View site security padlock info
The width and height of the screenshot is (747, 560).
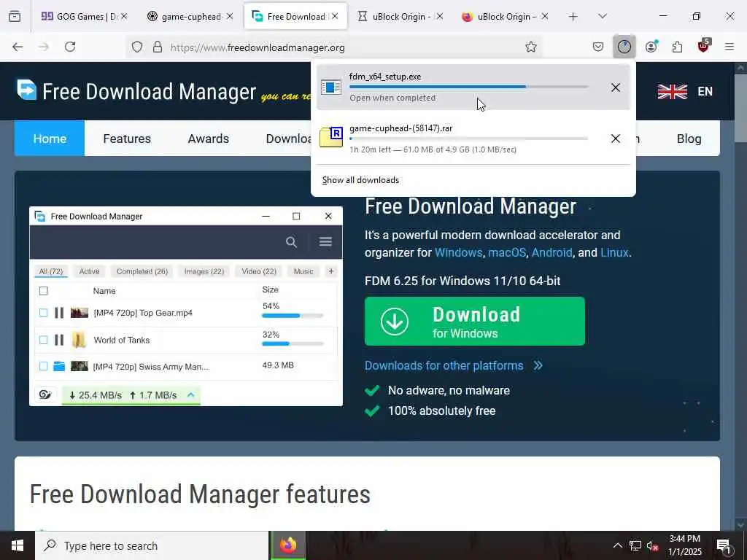158,47
